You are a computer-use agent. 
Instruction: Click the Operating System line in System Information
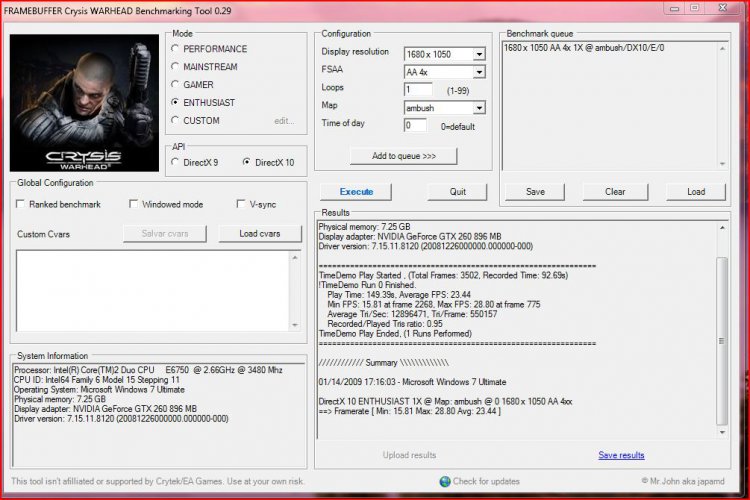[x=99, y=389]
